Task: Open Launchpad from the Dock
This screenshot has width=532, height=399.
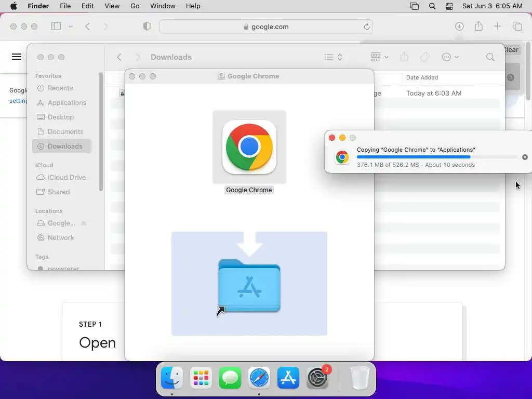Action: coord(201,378)
